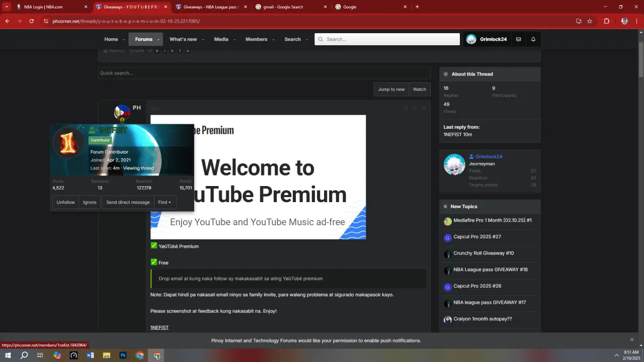Open NBA league pass GIVEAWAY #17 topic
Viewport: 644px width, 362px height.
[490, 303]
